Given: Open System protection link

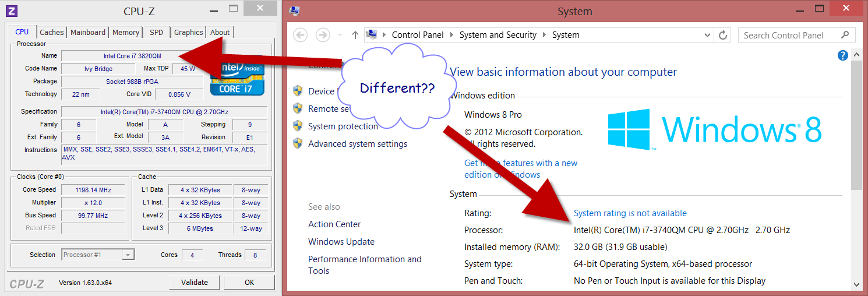Looking at the screenshot, I should pyautogui.click(x=343, y=126).
